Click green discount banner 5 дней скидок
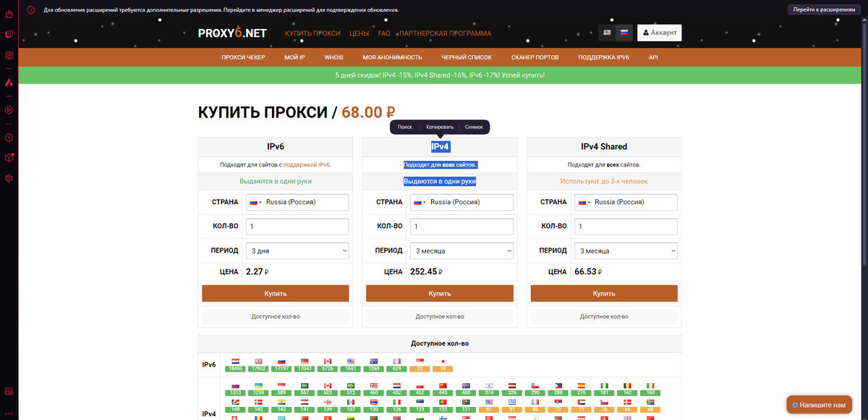 [440, 75]
